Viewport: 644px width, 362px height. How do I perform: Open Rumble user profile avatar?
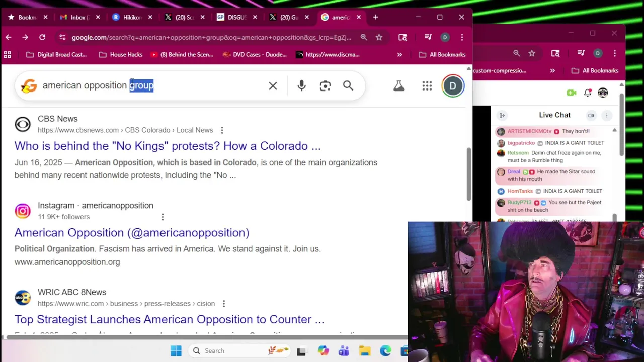tap(603, 93)
